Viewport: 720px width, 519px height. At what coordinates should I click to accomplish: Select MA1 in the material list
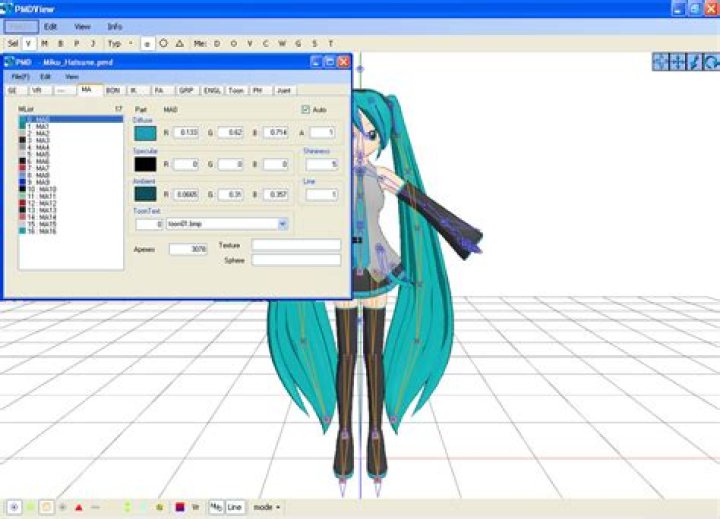71,126
